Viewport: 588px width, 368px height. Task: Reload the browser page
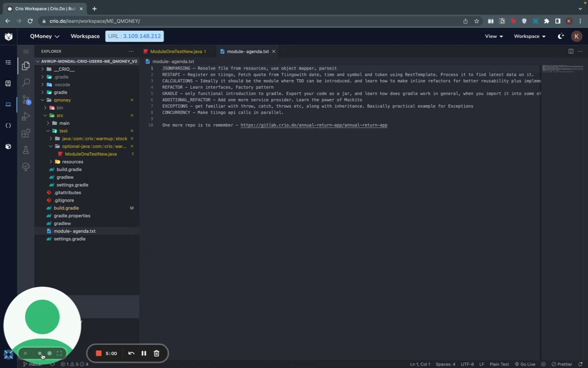pos(30,21)
